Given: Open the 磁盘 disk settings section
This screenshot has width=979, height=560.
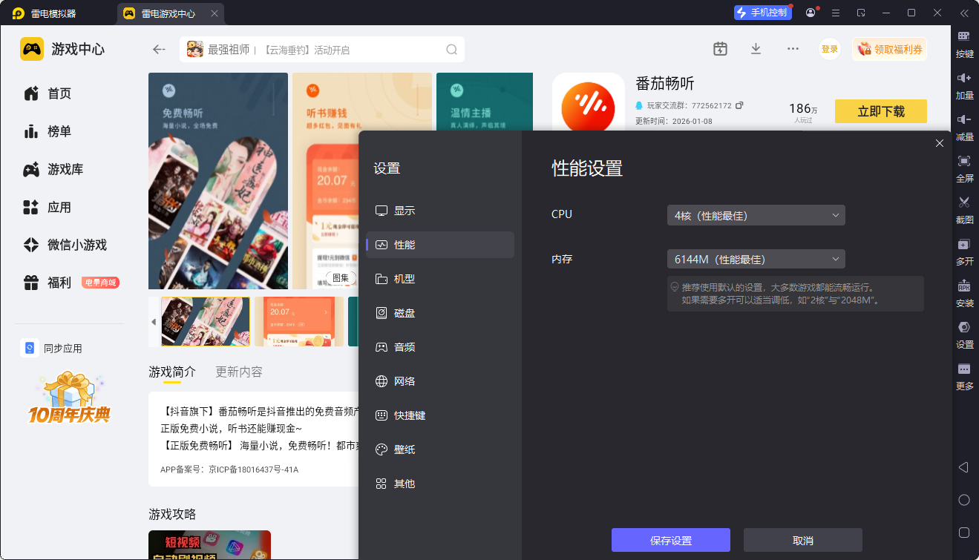Looking at the screenshot, I should pyautogui.click(x=405, y=313).
